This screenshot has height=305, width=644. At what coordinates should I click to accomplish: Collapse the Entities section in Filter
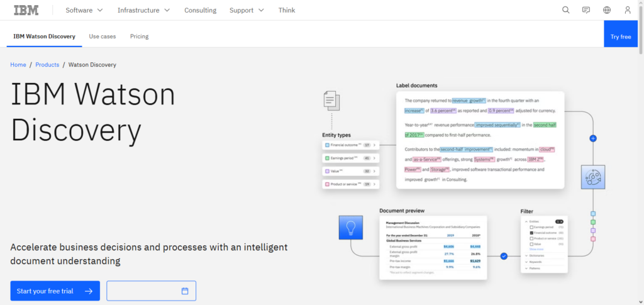click(526, 221)
